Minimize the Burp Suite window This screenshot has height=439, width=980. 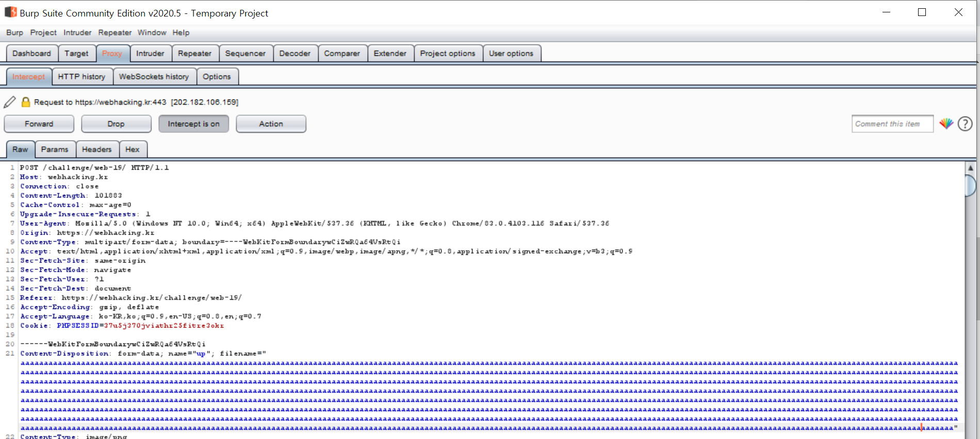[887, 12]
